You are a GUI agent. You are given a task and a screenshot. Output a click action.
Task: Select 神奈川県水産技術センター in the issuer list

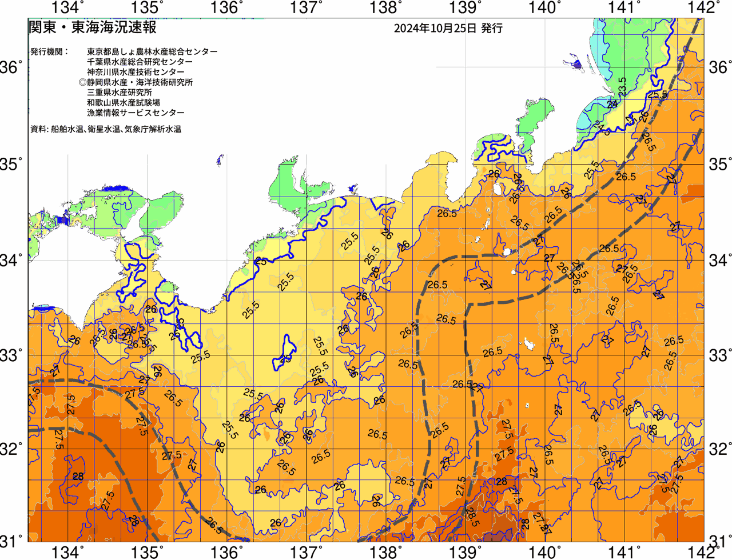click(136, 72)
